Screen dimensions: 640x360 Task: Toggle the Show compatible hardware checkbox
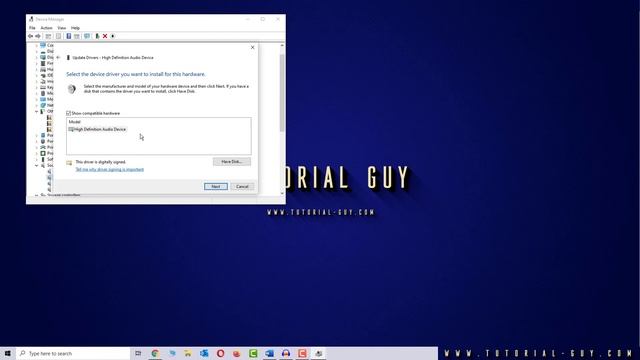click(69, 113)
